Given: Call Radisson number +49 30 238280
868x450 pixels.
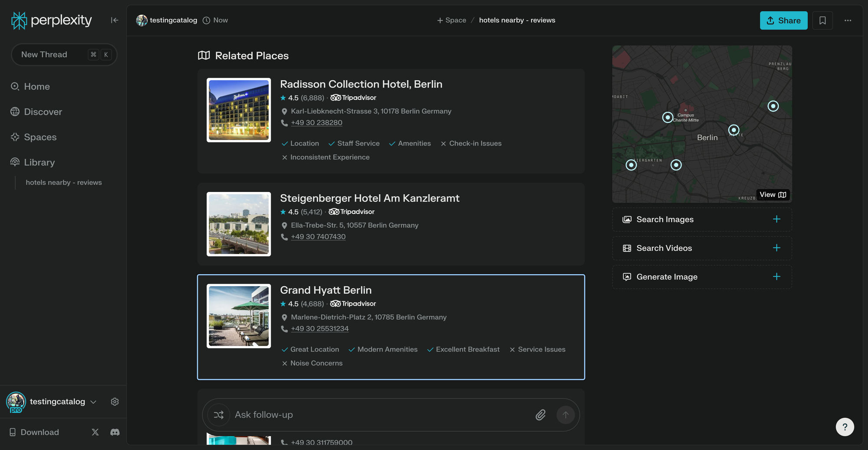Looking at the screenshot, I should pyautogui.click(x=316, y=123).
